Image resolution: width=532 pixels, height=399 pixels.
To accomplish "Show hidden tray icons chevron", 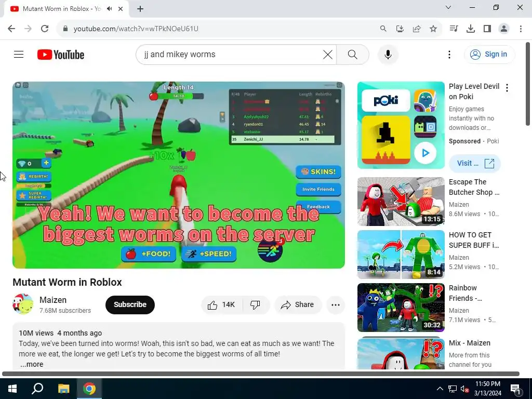I will 440,389.
